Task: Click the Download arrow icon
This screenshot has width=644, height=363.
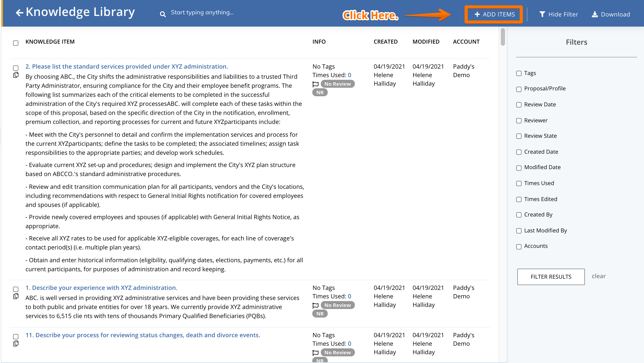Action: [x=595, y=14]
